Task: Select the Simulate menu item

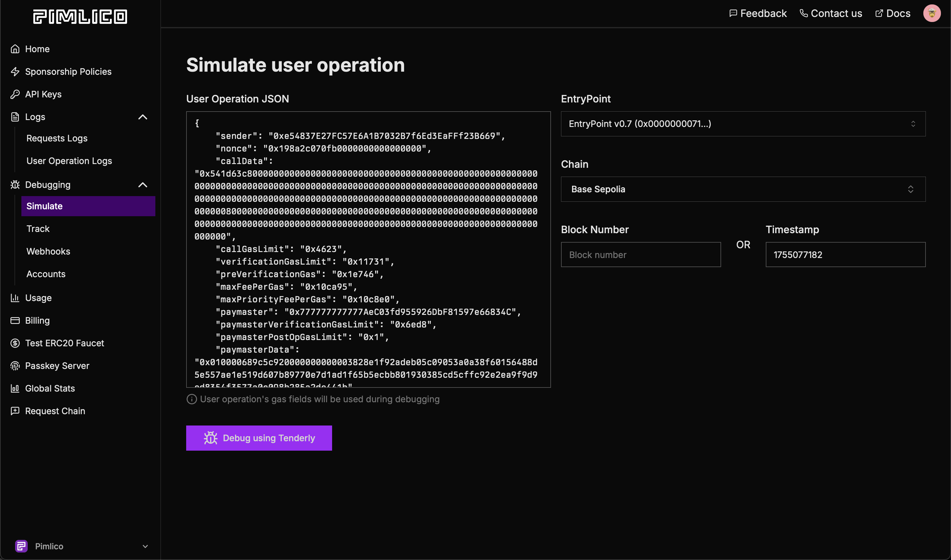Action: [88, 206]
